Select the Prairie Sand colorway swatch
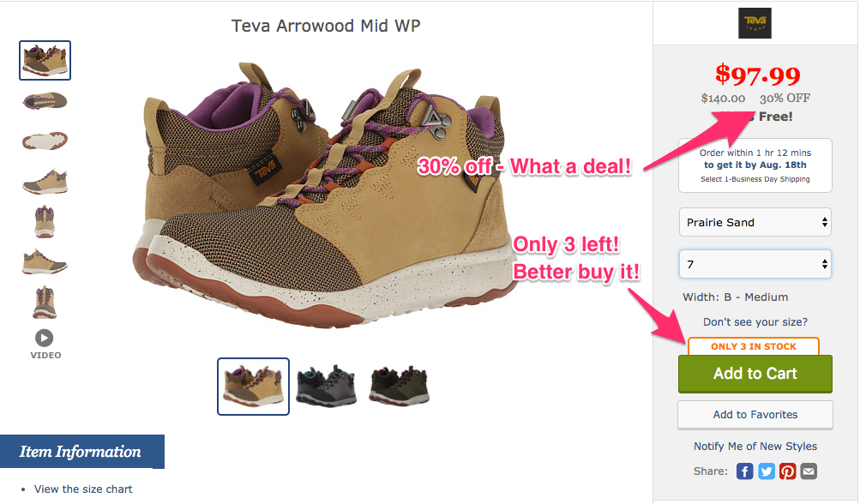Screen dimensions: 860x504 click(x=254, y=386)
